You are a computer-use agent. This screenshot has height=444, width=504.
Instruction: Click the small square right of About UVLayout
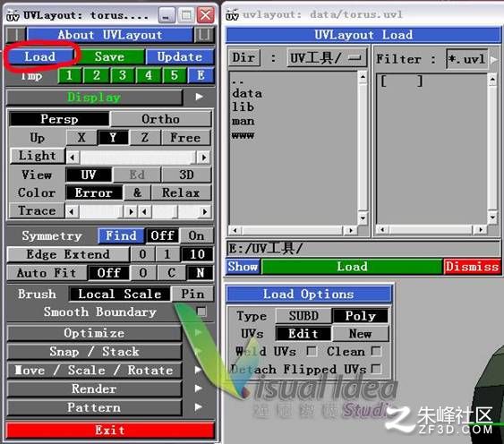point(204,34)
